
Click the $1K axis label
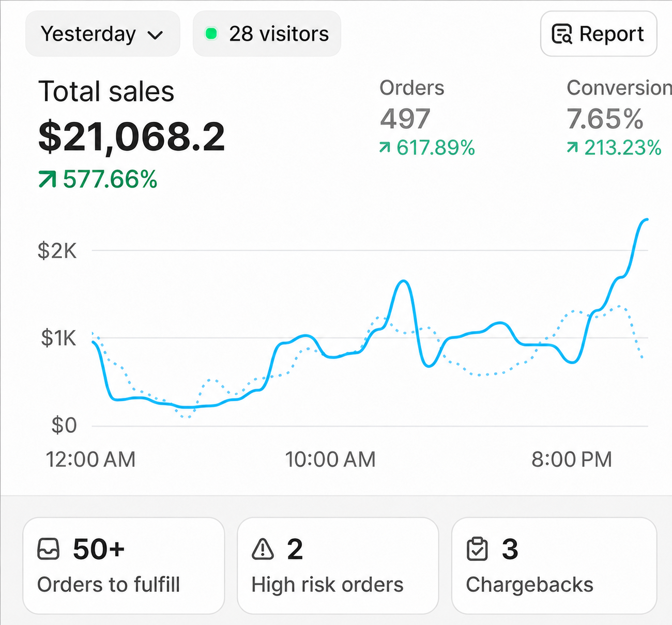pos(59,338)
